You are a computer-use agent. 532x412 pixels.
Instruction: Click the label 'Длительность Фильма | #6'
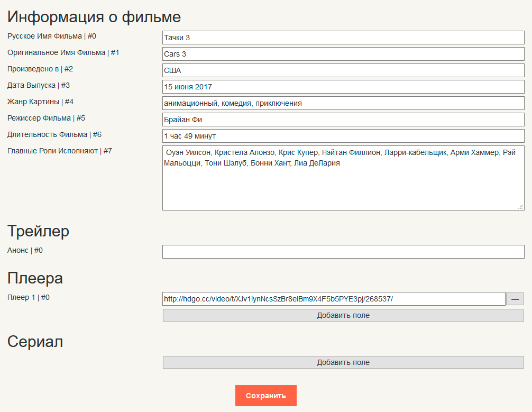[x=54, y=134]
